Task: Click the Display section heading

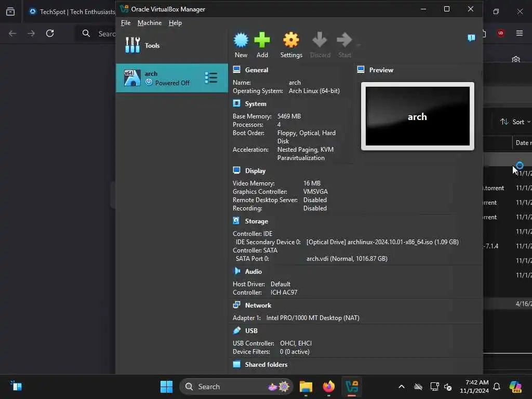Action: [x=255, y=171]
